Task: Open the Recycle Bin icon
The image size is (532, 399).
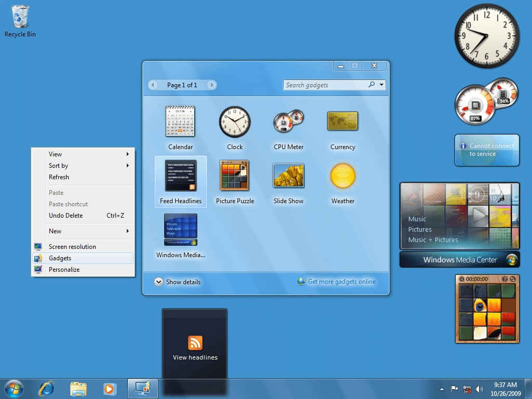Action: (20, 21)
